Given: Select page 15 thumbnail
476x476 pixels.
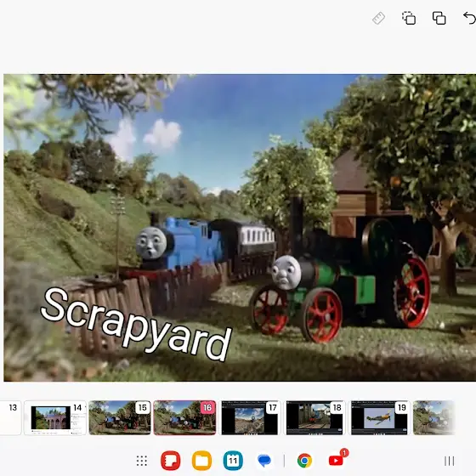Looking at the screenshot, I should [120, 417].
